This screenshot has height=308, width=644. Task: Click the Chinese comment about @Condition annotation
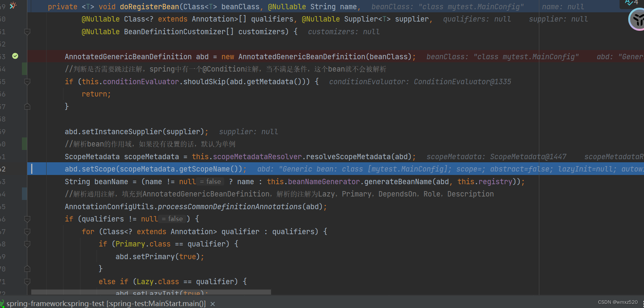tap(225, 69)
